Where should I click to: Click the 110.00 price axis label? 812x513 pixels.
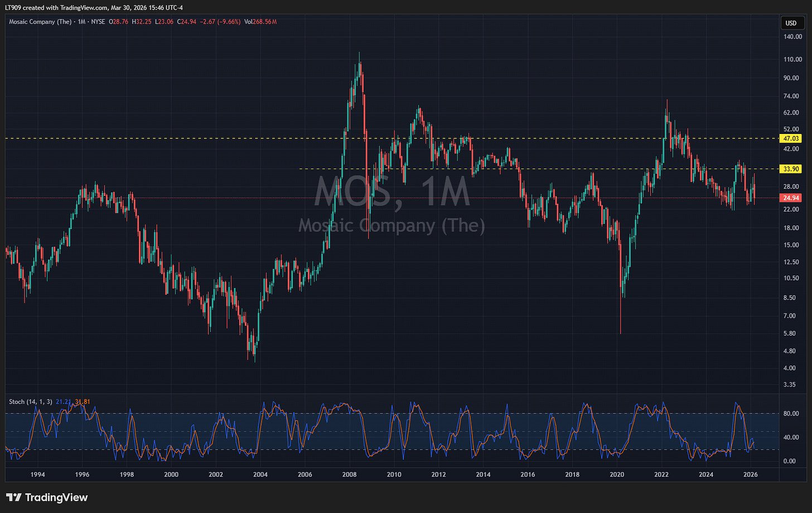(792, 60)
